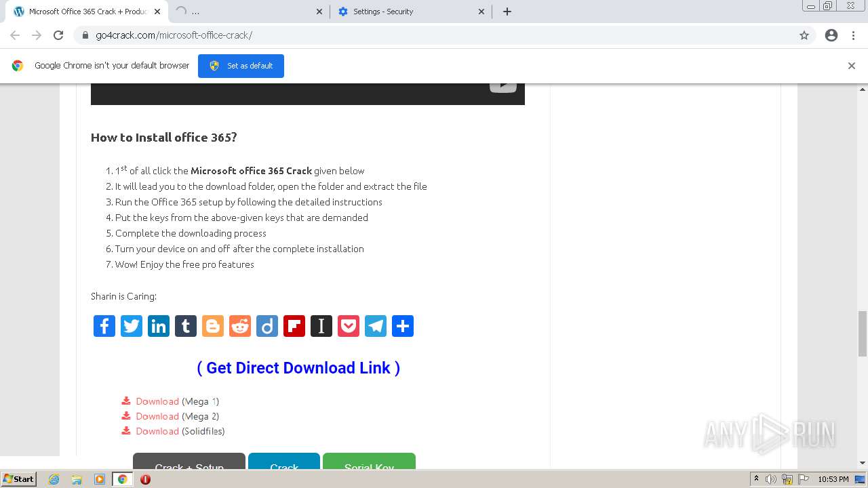Go back to previous page
Image resolution: width=868 pixels, height=488 pixels.
(15, 35)
